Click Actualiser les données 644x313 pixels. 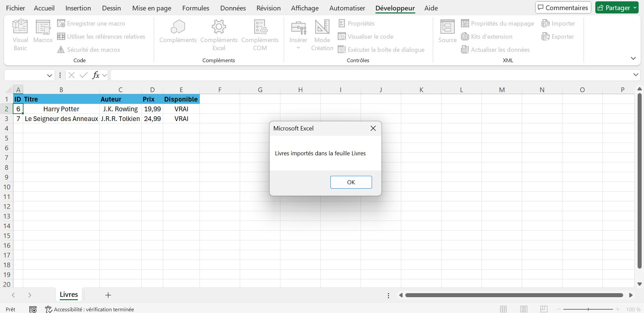click(495, 50)
